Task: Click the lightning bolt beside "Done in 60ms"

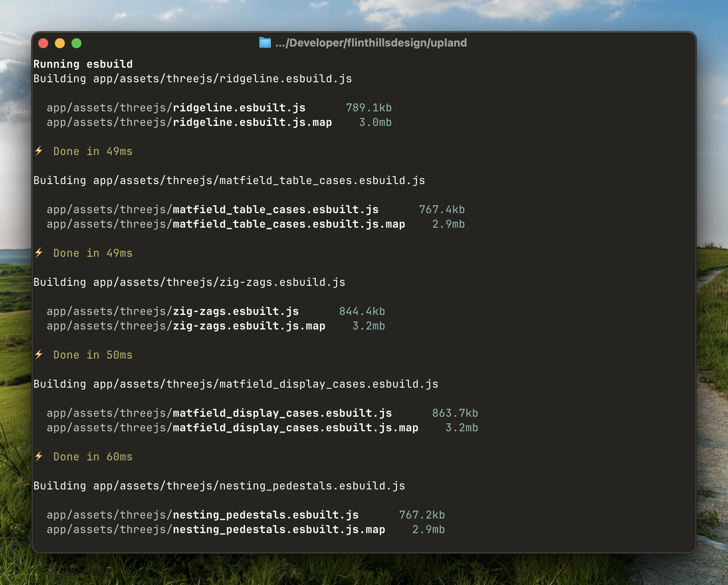Action: coord(39,457)
